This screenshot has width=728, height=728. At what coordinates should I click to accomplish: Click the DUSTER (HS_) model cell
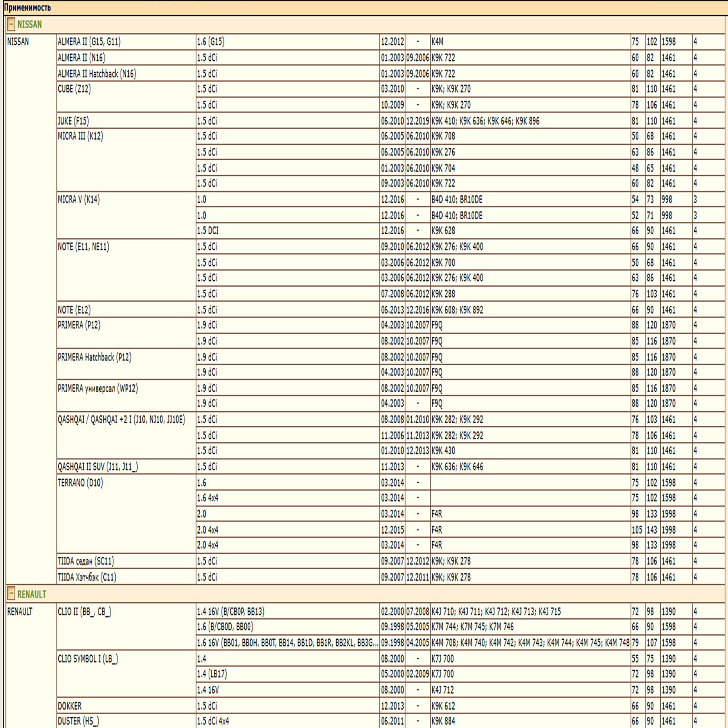[x=78, y=721]
